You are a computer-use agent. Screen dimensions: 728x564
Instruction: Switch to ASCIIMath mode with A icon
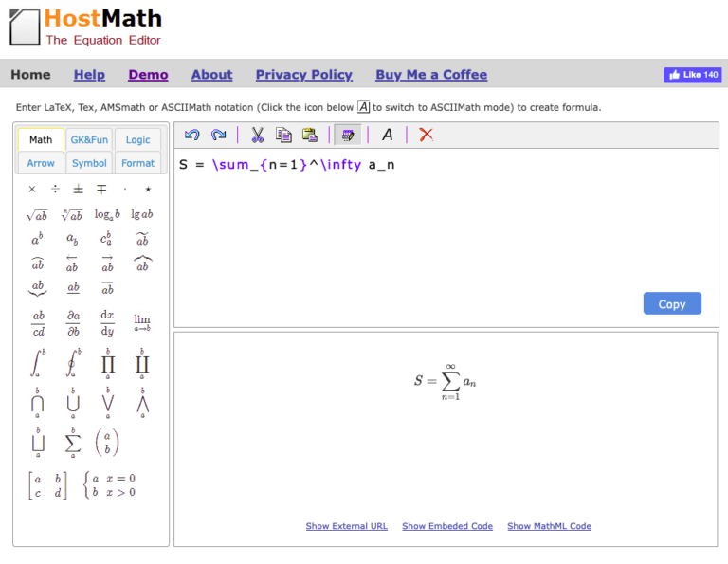[387, 136]
